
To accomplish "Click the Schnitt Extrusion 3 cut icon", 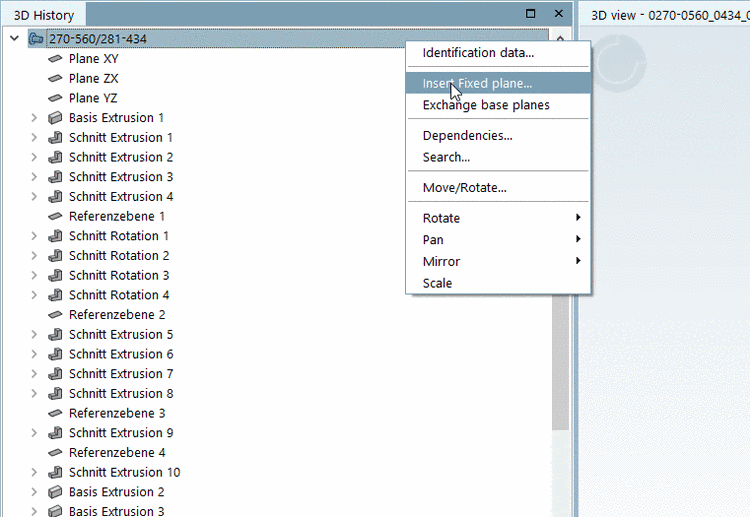I will pyautogui.click(x=55, y=177).
